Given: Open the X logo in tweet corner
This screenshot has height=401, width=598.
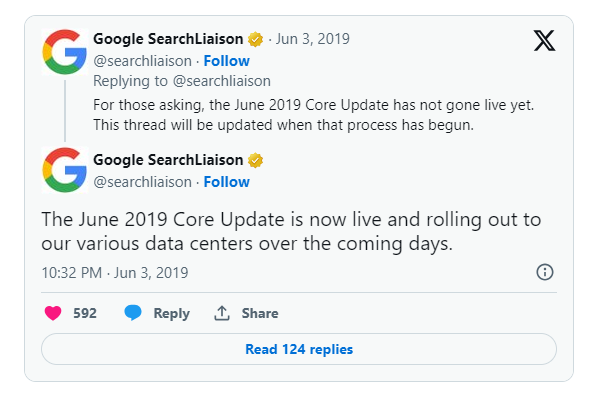Looking at the screenshot, I should point(544,40).
